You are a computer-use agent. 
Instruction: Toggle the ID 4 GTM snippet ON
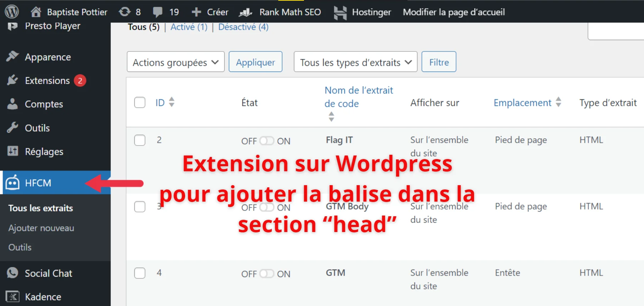click(266, 274)
